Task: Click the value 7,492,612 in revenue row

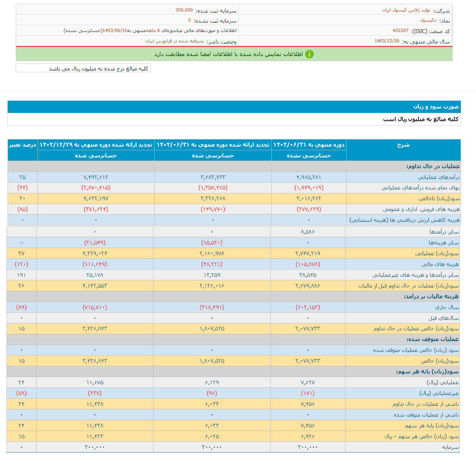Action: coord(95,177)
